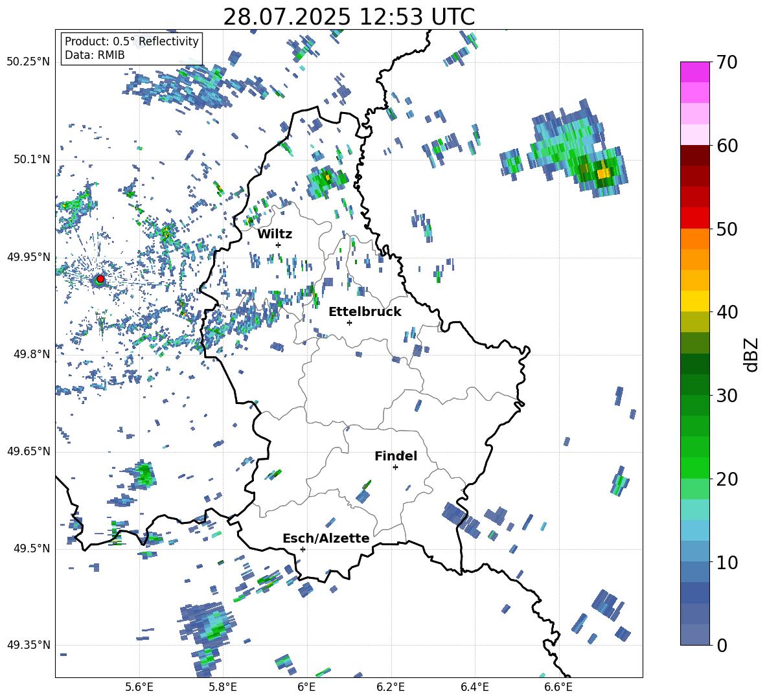Image resolution: width=767 pixels, height=700 pixels.
Task: Click the Product: 0.5° Reflectivity text
Action: (x=132, y=41)
